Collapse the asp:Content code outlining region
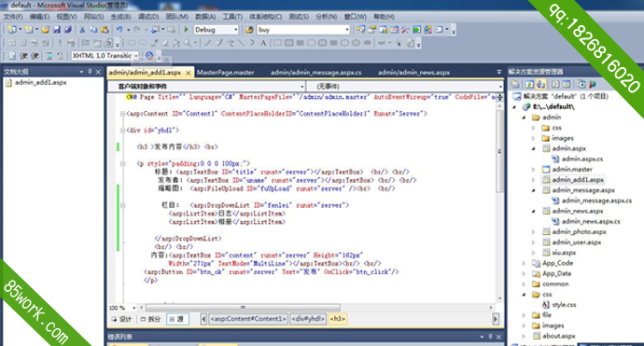The height and width of the screenshot is (346, 644). (122, 114)
